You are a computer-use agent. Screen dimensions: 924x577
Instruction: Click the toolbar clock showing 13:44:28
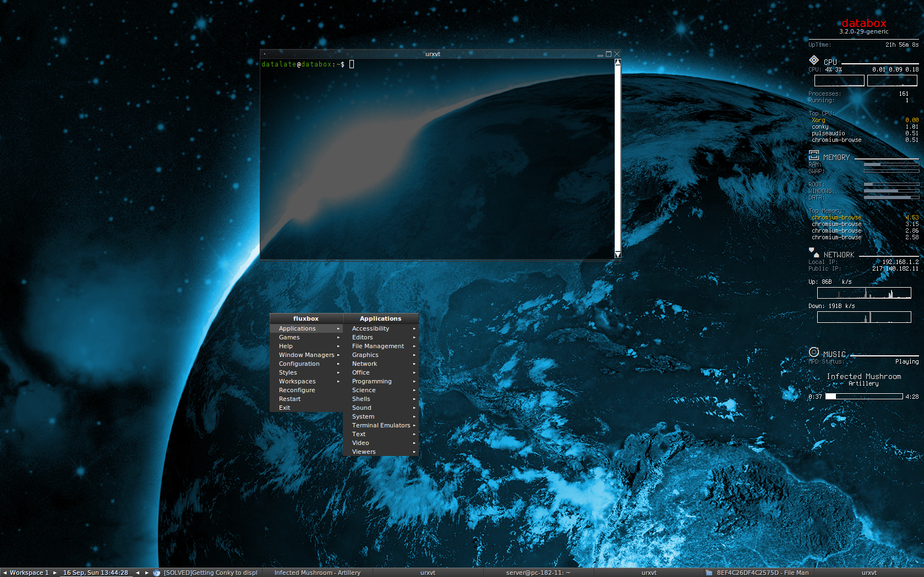96,573
